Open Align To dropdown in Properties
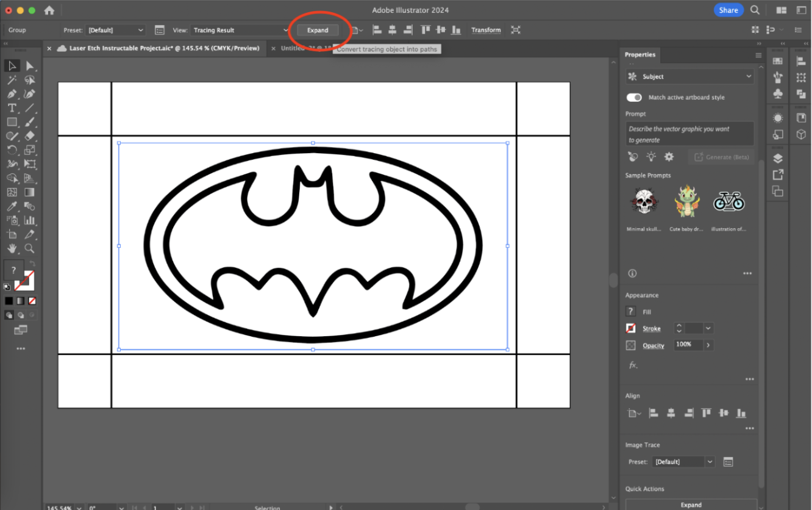Viewport: 812px width, 510px height. (x=635, y=413)
